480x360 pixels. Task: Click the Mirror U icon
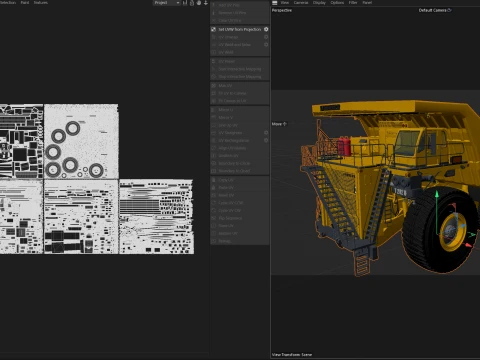(x=214, y=110)
